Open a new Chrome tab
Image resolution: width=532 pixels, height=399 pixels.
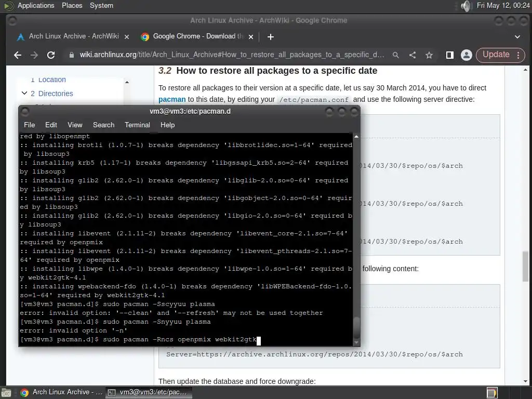[270, 37]
